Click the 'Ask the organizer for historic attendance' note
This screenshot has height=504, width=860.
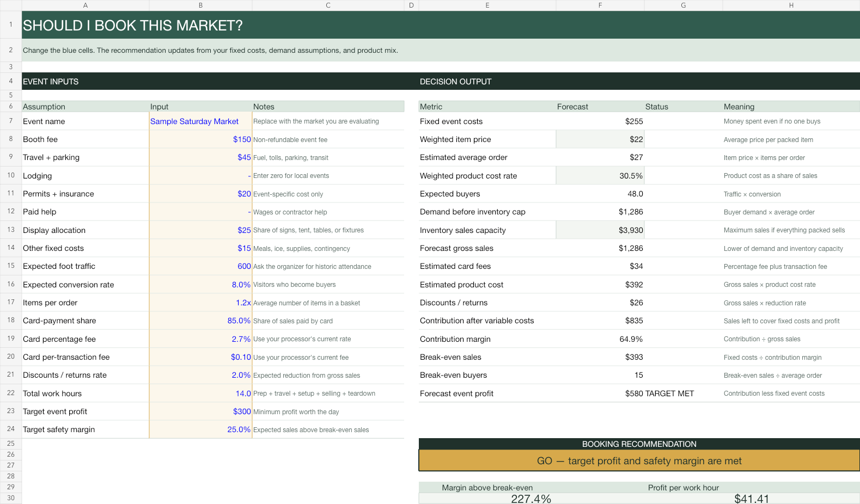coord(328,266)
